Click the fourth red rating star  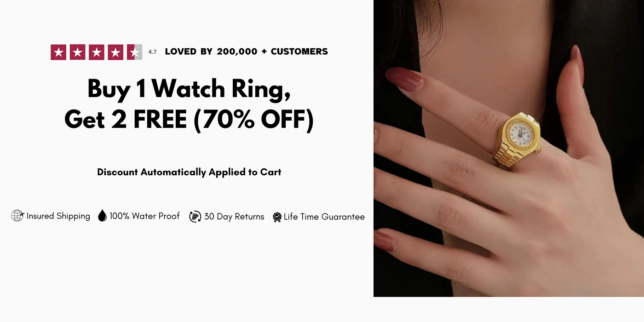pyautogui.click(x=115, y=52)
